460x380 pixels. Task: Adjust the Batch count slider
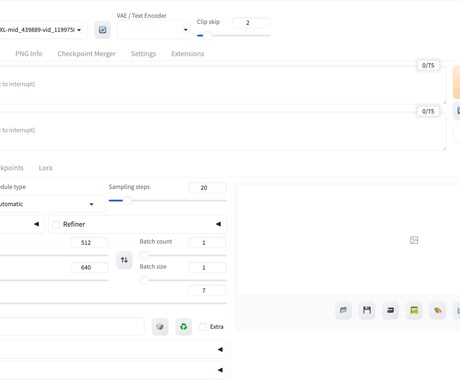(x=183, y=255)
